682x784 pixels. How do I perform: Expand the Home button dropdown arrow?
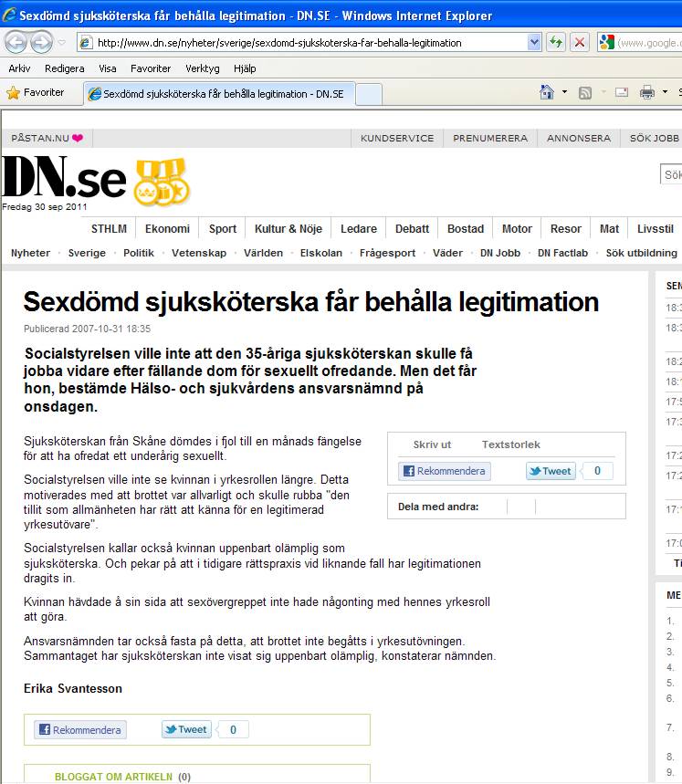[564, 92]
